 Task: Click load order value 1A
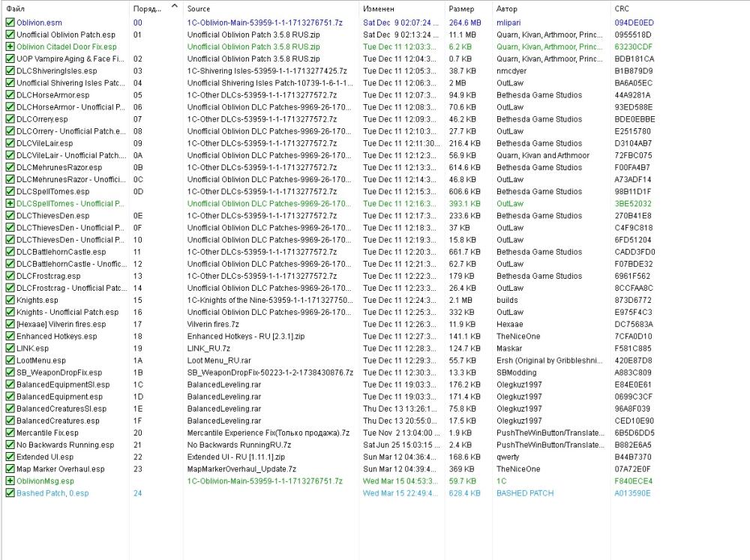tap(138, 360)
